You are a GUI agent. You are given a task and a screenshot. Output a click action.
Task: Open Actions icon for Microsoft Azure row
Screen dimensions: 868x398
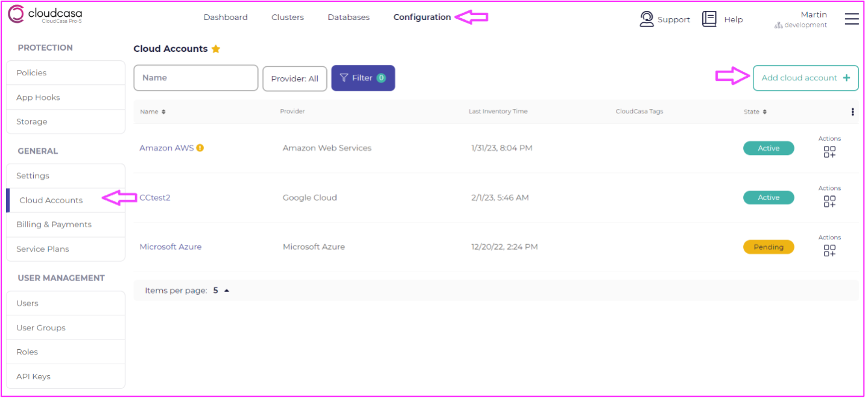(x=829, y=250)
